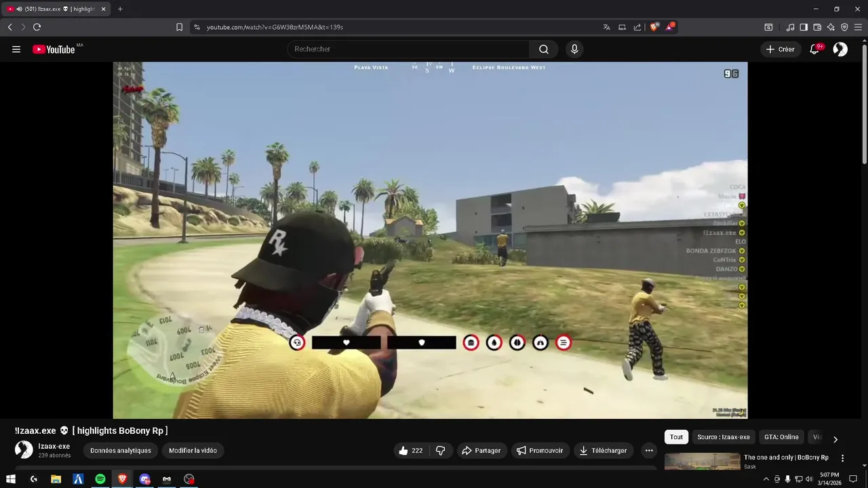868x488 pixels.
Task: Open the media playlist music icon
Action: pos(790,27)
